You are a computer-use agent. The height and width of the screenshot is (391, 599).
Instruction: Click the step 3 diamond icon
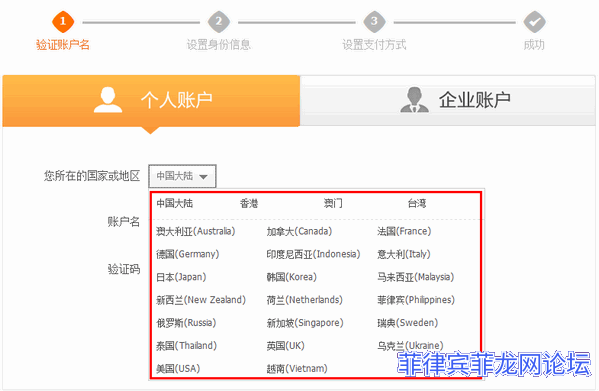pos(374,21)
